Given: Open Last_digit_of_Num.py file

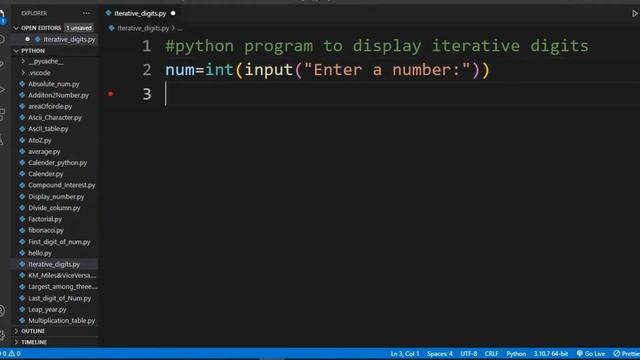Looking at the screenshot, I should point(59,298).
